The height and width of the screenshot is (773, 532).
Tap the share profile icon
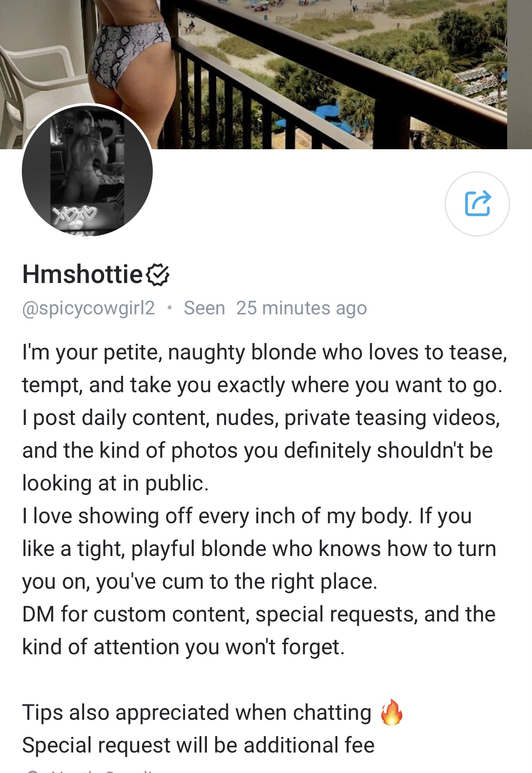(x=477, y=203)
